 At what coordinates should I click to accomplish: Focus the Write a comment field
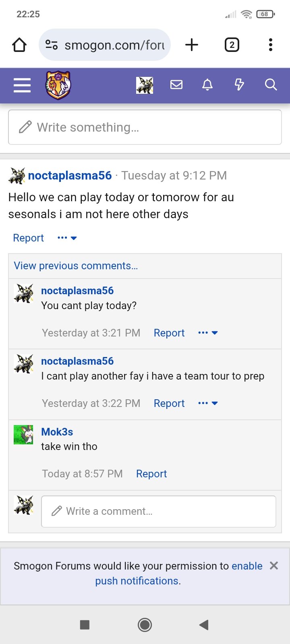tap(159, 511)
